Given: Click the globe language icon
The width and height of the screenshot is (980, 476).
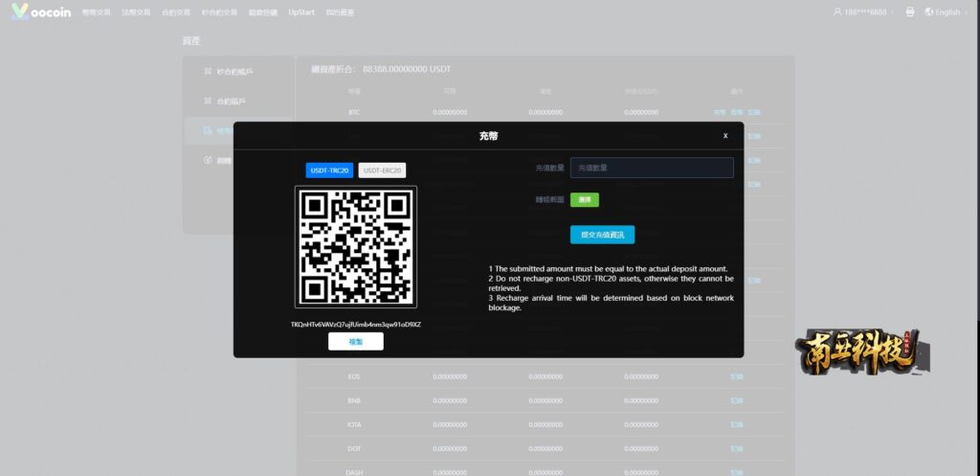Looking at the screenshot, I should click(928, 11).
